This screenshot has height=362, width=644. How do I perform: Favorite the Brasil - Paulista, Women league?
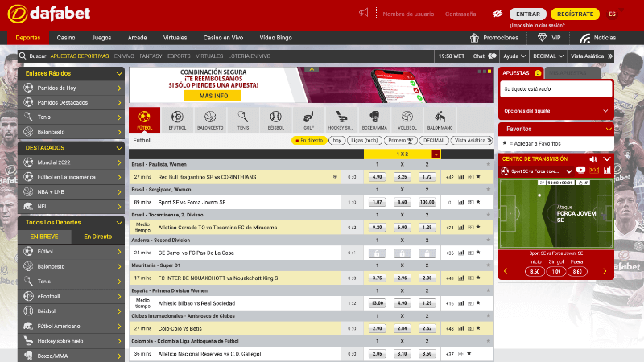489,164
